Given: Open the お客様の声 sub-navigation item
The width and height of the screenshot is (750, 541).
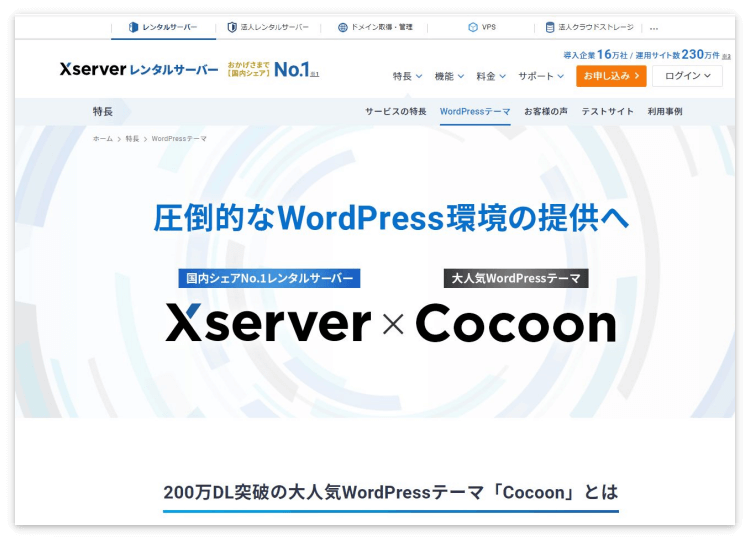Looking at the screenshot, I should tap(546, 111).
